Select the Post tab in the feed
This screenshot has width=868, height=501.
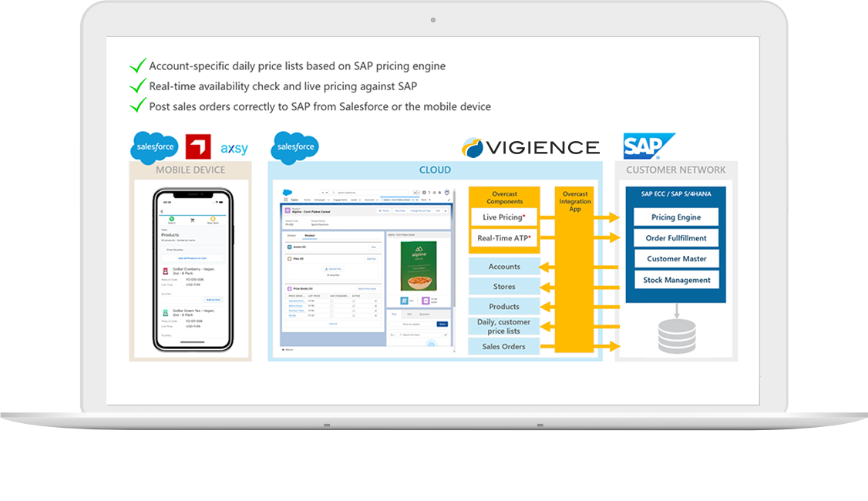pos(394,314)
